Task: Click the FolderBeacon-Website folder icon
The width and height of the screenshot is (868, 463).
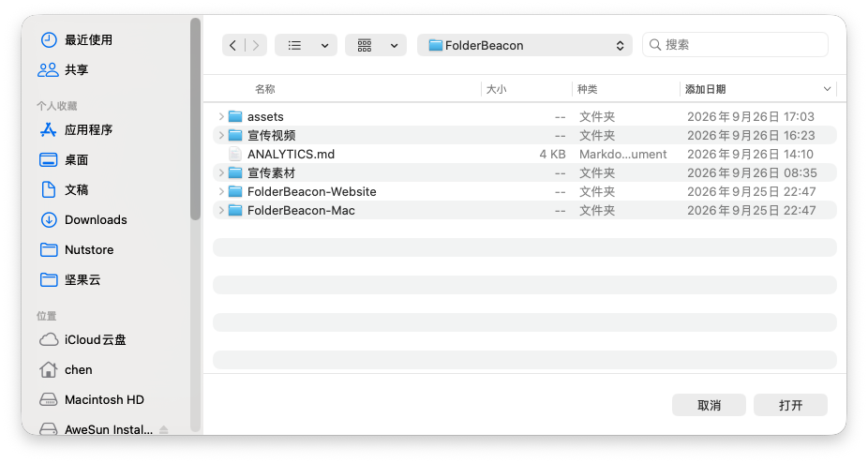Action: point(235,191)
